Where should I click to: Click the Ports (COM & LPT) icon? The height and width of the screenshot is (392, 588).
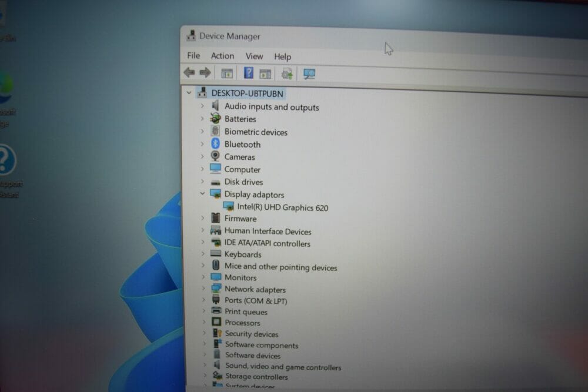(x=216, y=299)
